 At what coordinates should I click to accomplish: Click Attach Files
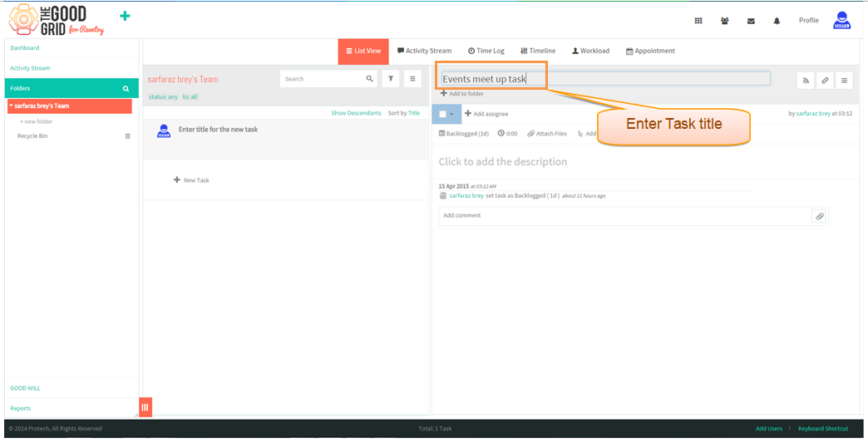coord(547,134)
